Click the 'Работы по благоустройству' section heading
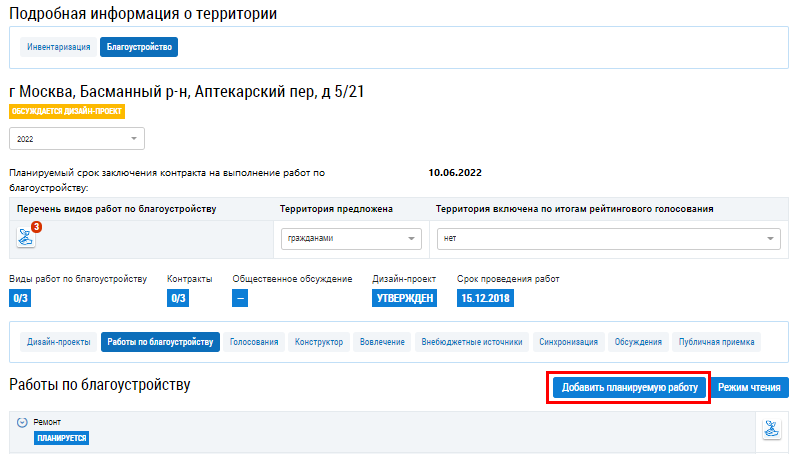This screenshot has width=798, height=454. [x=100, y=385]
